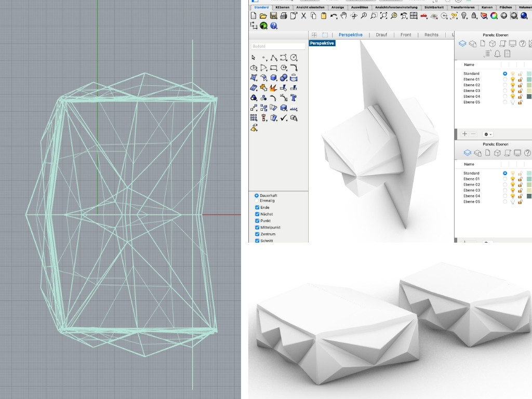Disable the Ende object snap checkbox

pos(257,207)
